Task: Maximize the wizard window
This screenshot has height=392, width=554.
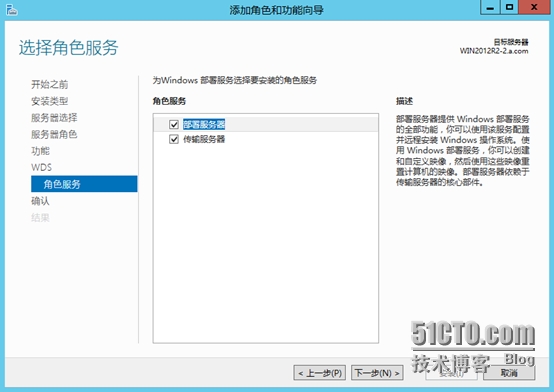Action: point(509,7)
